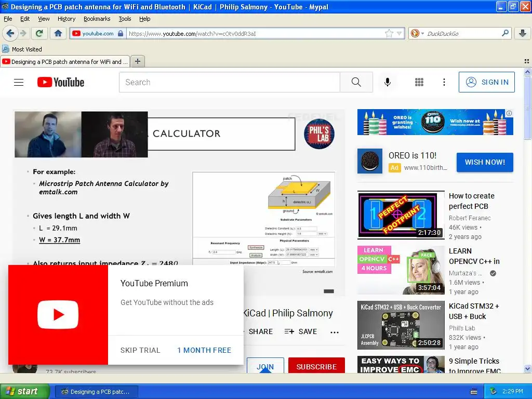Open the URL history dropdown arrow
Viewport: 532px width, 399px height.
pyautogui.click(x=400, y=33)
